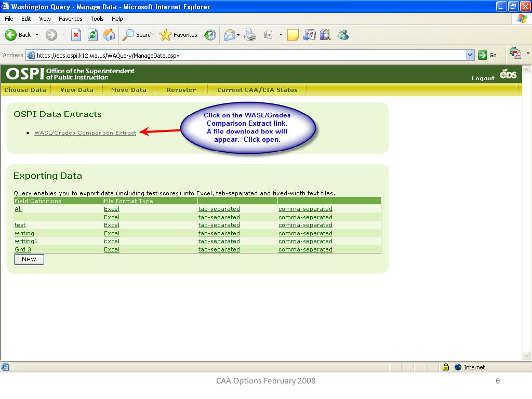532x399 pixels.
Task: Click the EDS logo in the header
Action: (x=508, y=74)
